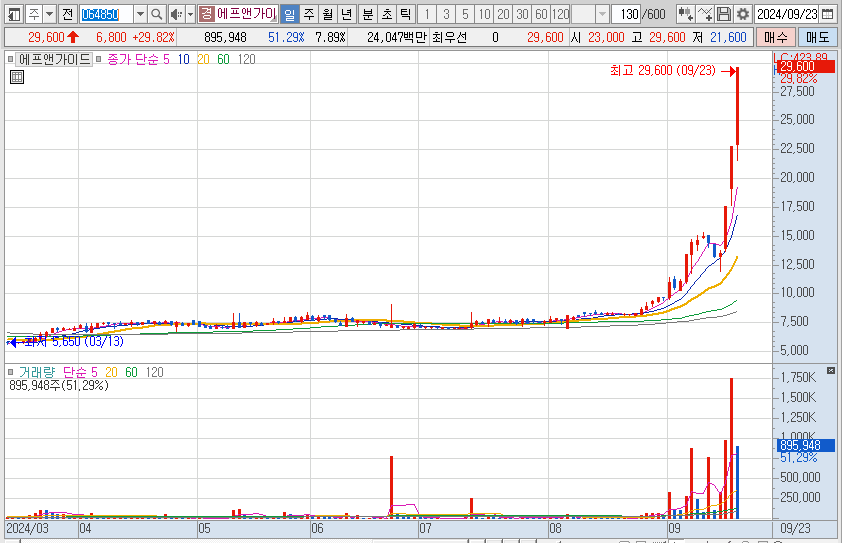842x543 pixels.
Task: Select the blue 10-day moving average label
Action: coord(184,59)
